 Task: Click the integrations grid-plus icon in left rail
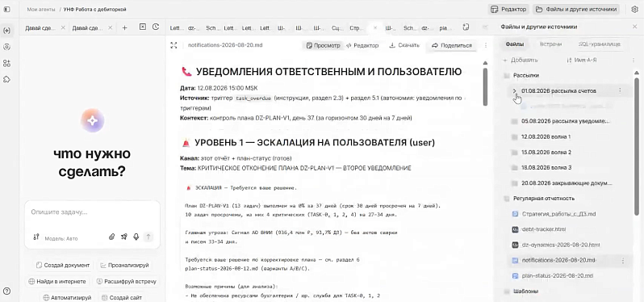6,63
